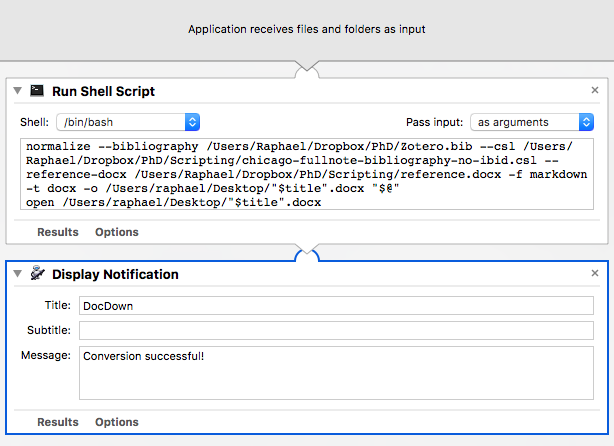Show Results of Run Shell Script
The height and width of the screenshot is (446, 614).
(x=58, y=232)
